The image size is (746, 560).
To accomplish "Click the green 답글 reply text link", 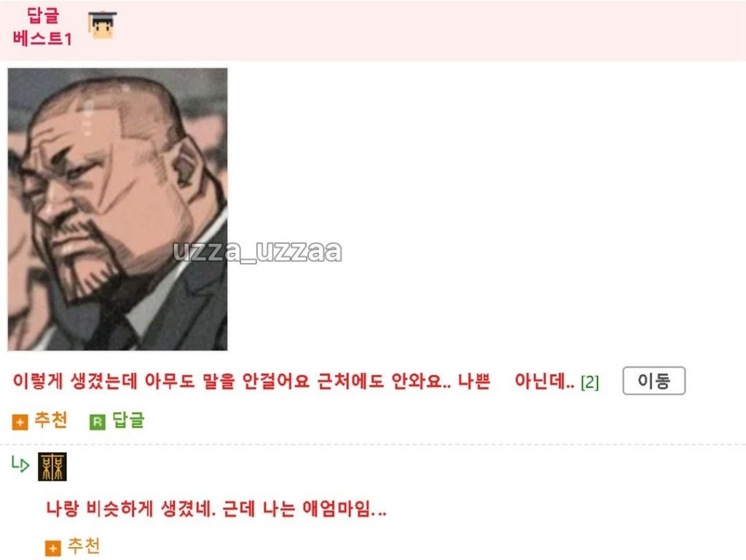I will coord(128,420).
